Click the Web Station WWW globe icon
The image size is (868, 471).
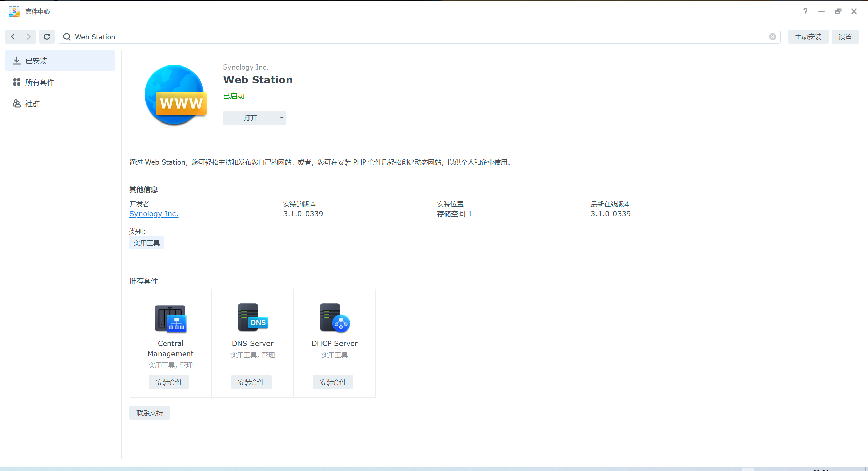point(176,95)
